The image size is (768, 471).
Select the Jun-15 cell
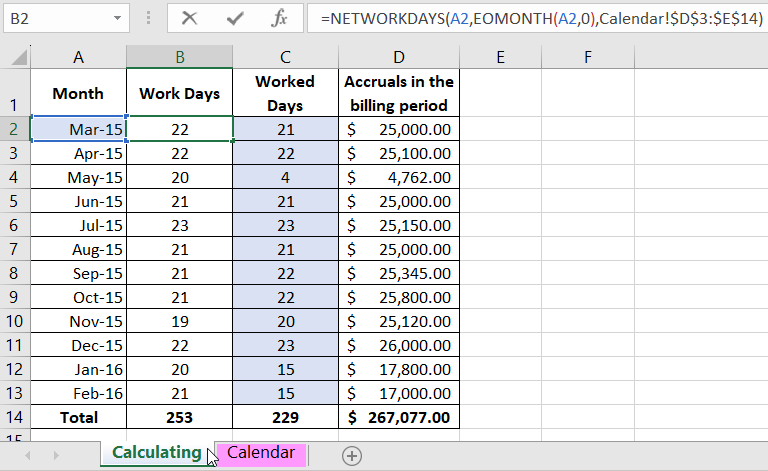[x=78, y=201]
